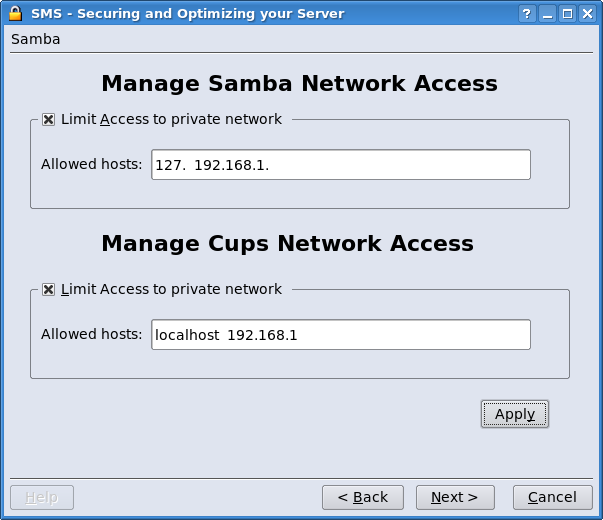Close the SMS window
603x520 pixels.
coord(587,14)
